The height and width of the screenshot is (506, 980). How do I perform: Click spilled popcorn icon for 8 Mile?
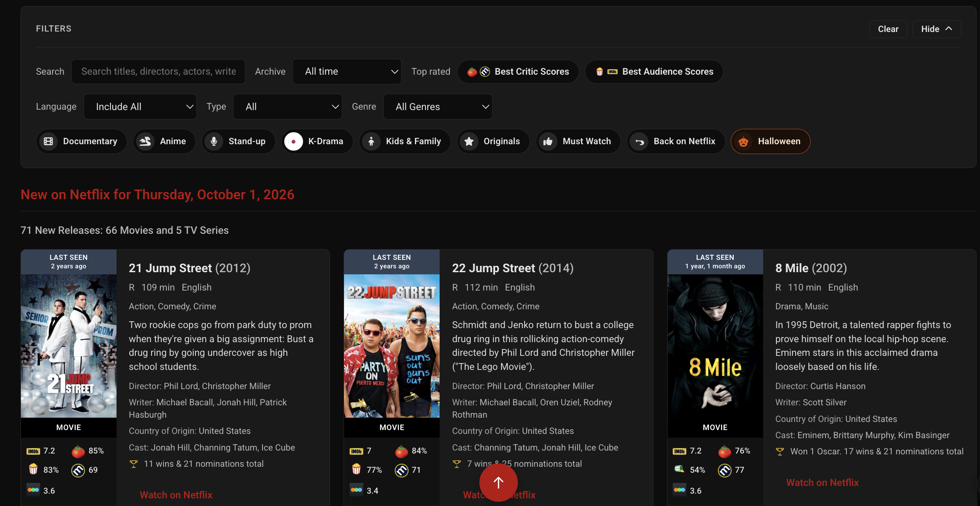point(679,469)
